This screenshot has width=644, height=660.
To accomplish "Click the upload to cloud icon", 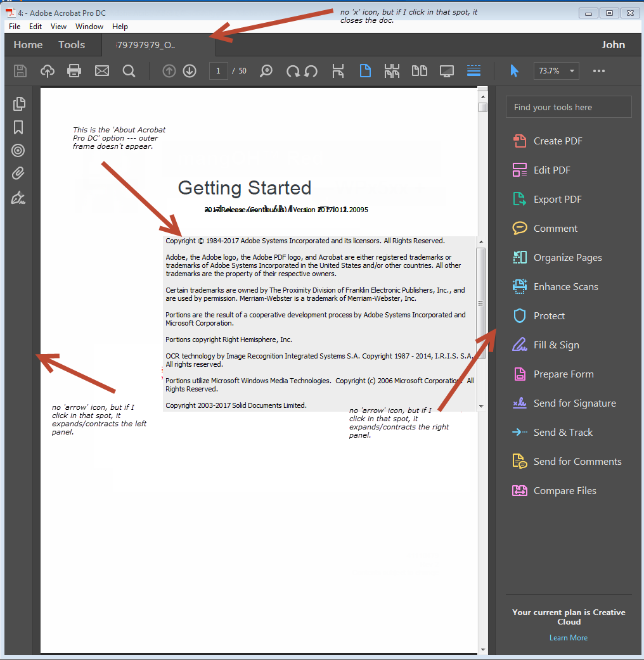I will 47,71.
